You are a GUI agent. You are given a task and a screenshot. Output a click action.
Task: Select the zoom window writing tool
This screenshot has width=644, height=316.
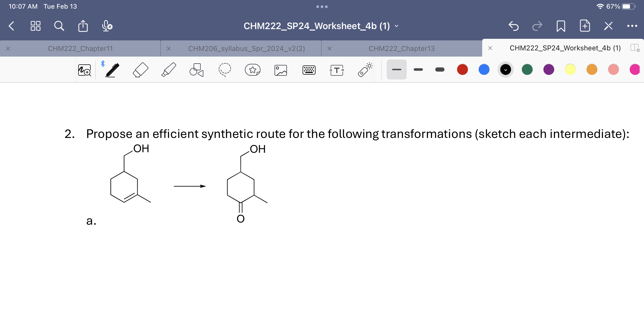point(84,70)
